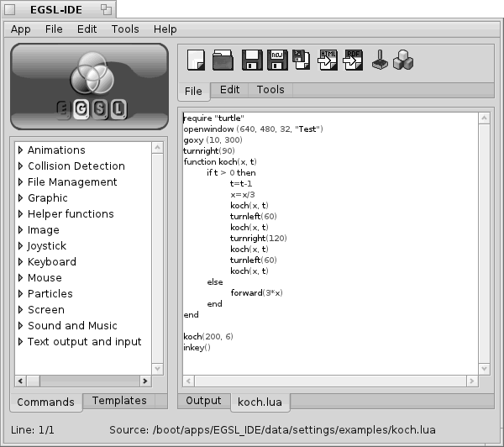Expand the Particles command group

[21, 294]
